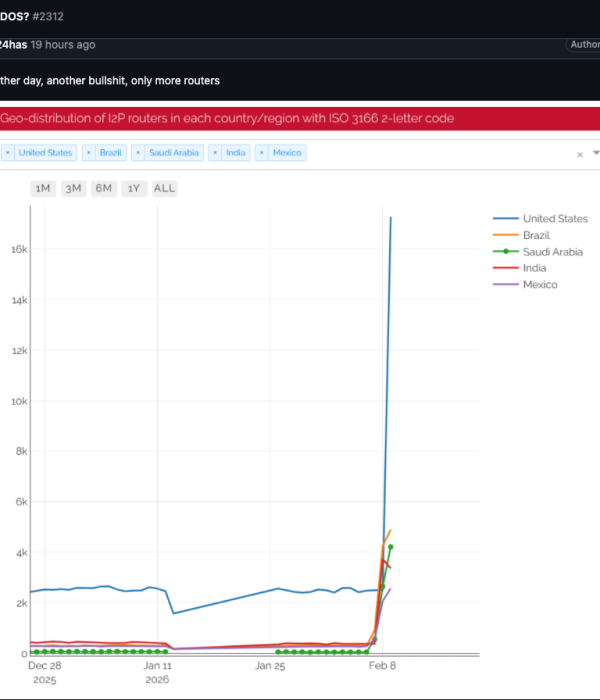Remove the Brazil tag from filter
Viewport: 600px width, 700px height.
[89, 153]
